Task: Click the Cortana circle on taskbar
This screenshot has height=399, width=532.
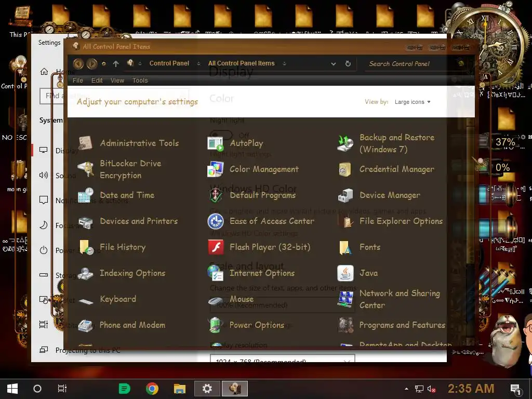Action: [37, 389]
